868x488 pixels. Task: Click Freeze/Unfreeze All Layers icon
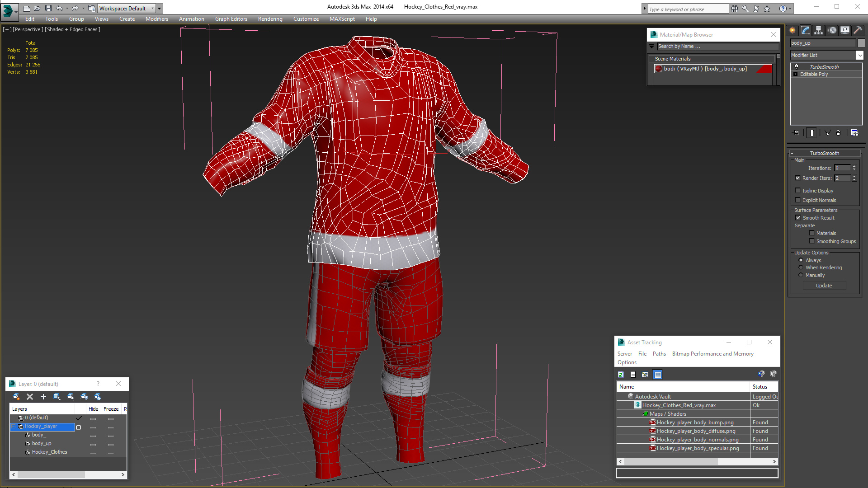(98, 397)
